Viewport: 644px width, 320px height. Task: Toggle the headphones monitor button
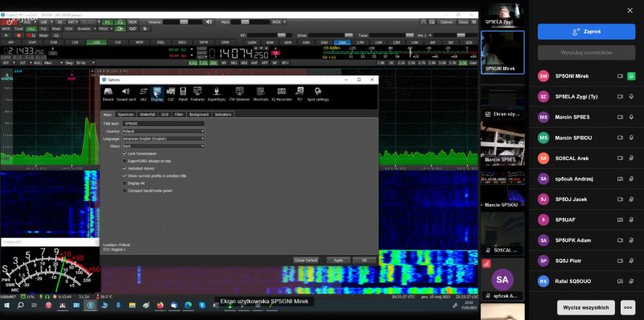click(120, 23)
